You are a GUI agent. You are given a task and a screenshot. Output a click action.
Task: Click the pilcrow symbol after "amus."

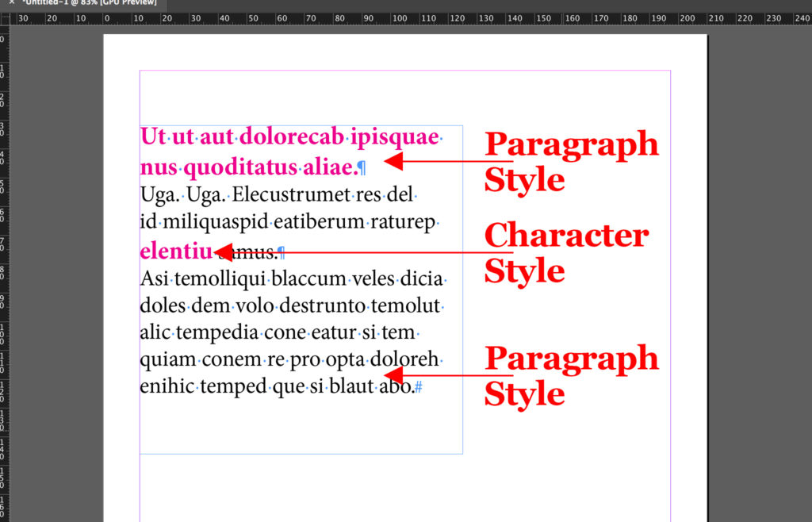(282, 251)
